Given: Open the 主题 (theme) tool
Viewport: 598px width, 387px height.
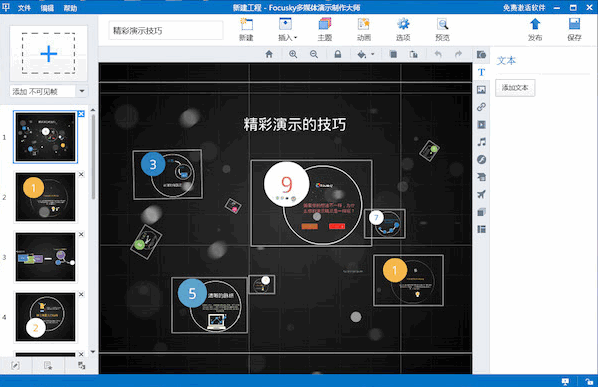Looking at the screenshot, I should (x=325, y=29).
